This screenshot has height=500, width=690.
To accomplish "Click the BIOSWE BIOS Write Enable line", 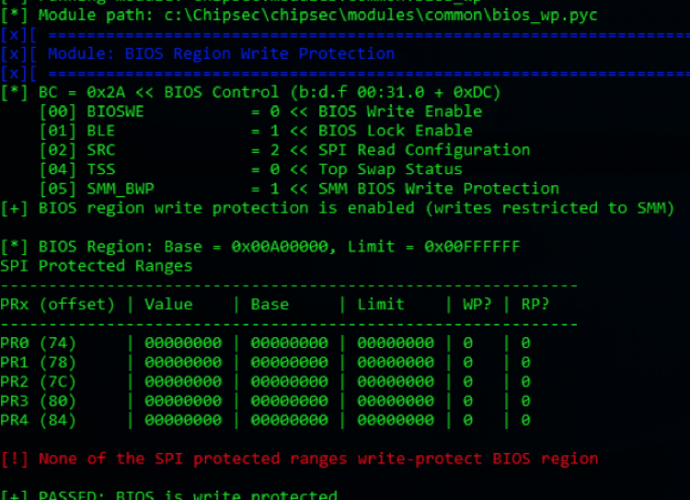I will 261,111.
